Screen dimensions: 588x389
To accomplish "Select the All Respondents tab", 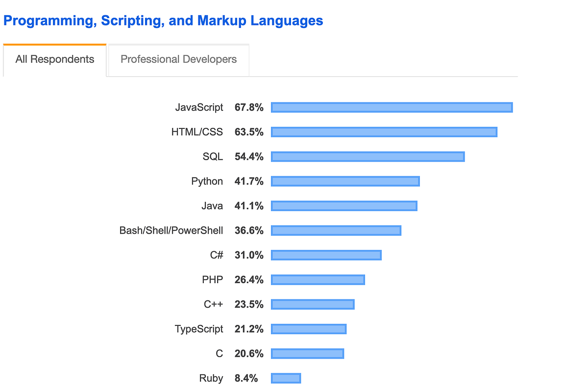I will click(x=54, y=59).
